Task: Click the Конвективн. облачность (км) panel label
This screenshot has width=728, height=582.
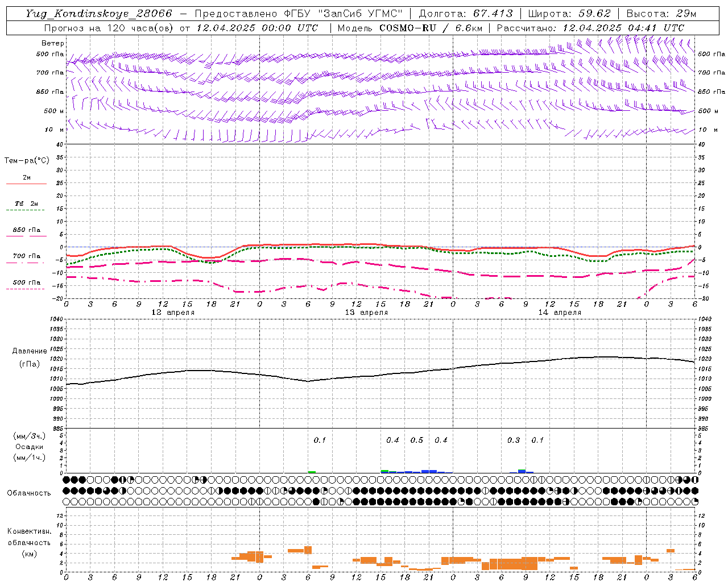Action: [x=29, y=542]
